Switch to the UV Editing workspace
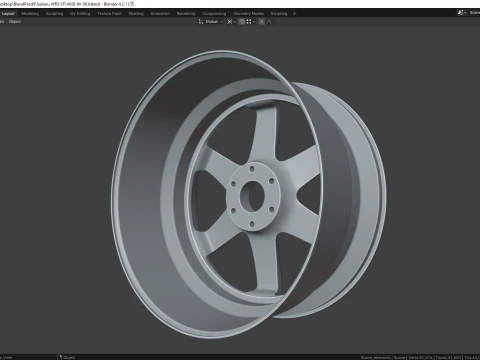This screenshot has height=360, width=480. click(80, 14)
